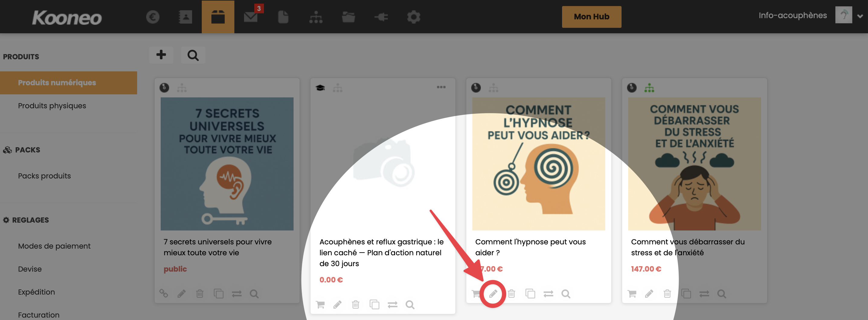Open the settings gear icon in top bar

point(413,17)
